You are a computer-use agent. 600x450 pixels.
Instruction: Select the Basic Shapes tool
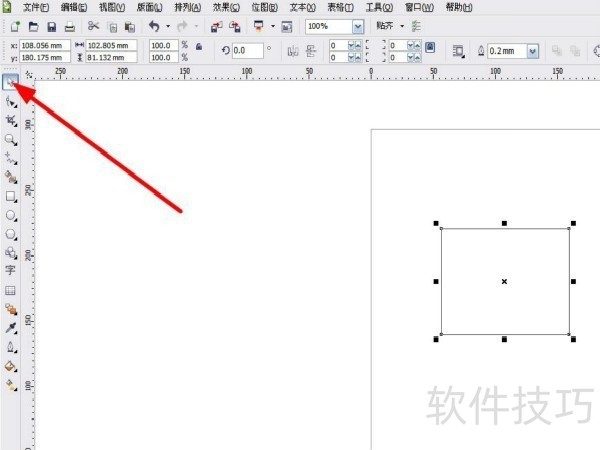(x=11, y=253)
